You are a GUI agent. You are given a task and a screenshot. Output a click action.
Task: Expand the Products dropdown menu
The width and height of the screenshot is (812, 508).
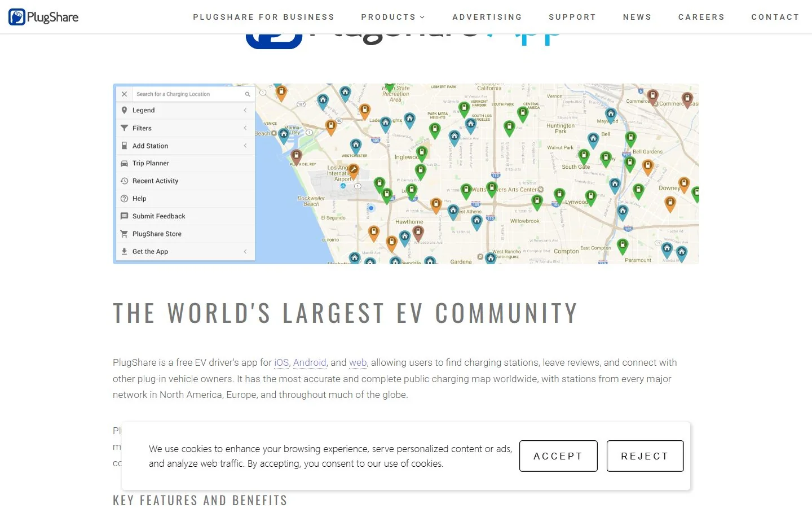[393, 17]
